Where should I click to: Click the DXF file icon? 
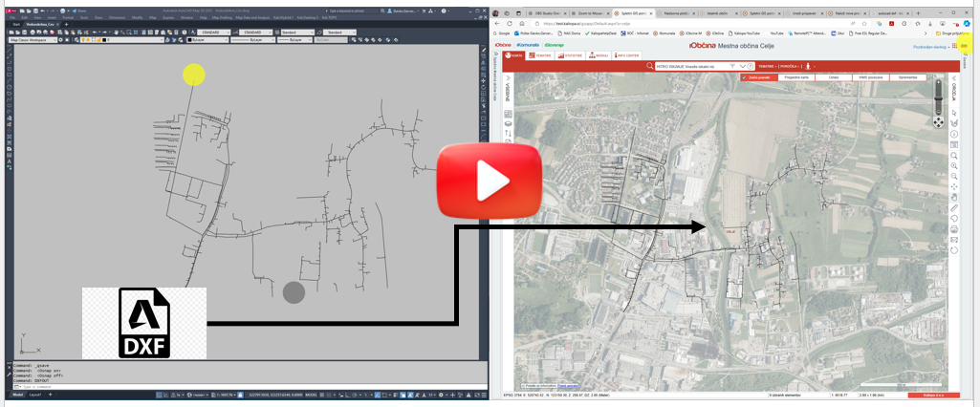[x=143, y=323]
